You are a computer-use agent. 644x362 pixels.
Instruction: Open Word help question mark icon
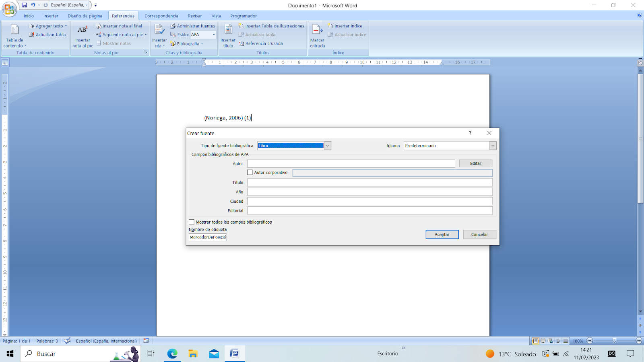tap(640, 15)
